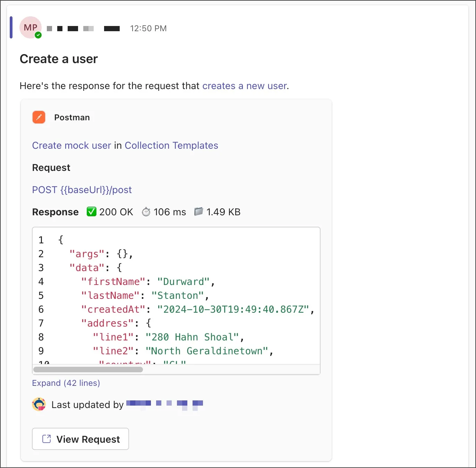The image size is (476, 468).
Task: Open the POST {{baseUrl}}/post request link
Action: point(82,190)
